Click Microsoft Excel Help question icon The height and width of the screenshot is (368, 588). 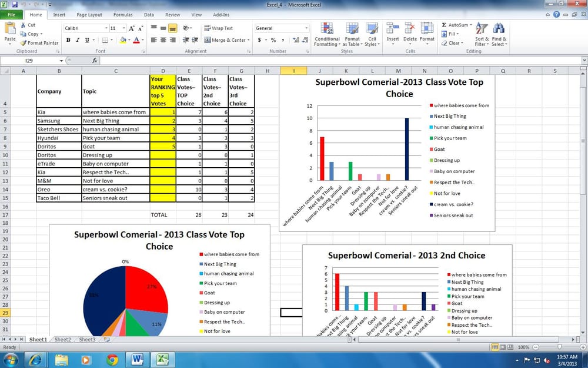tap(556, 15)
